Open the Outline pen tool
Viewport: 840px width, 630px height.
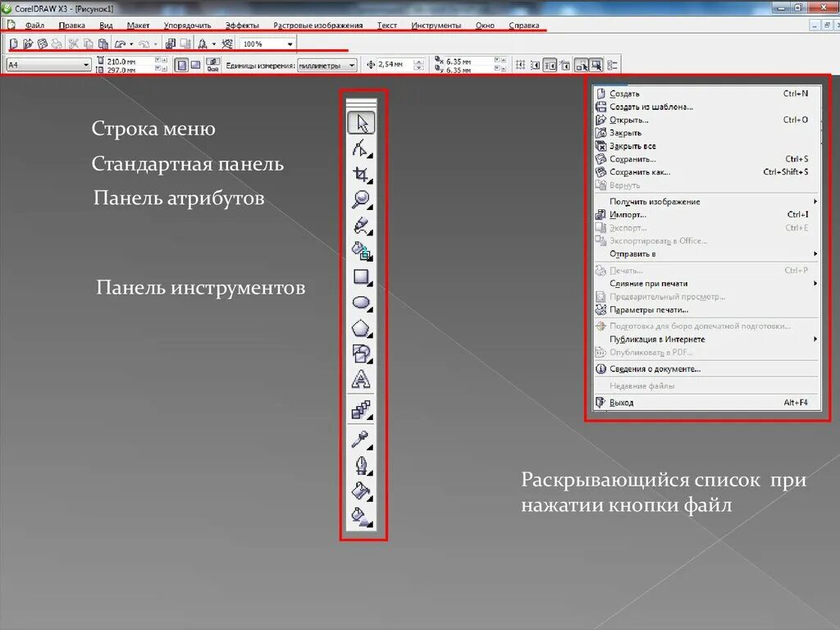(x=362, y=465)
